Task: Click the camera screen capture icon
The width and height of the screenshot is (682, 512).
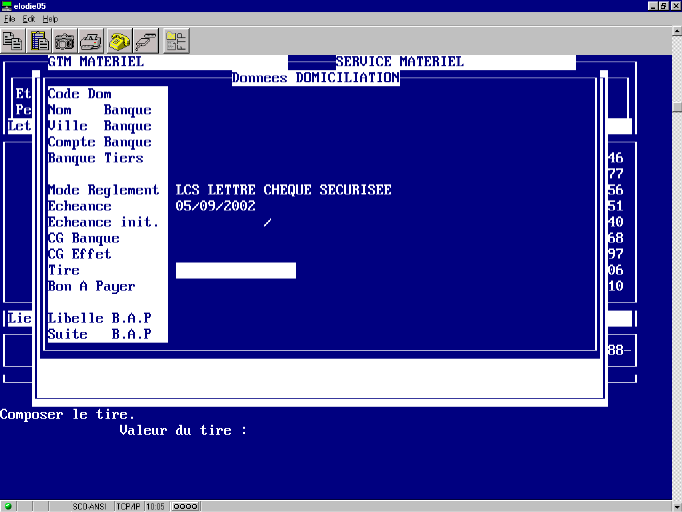Action: coord(64,41)
